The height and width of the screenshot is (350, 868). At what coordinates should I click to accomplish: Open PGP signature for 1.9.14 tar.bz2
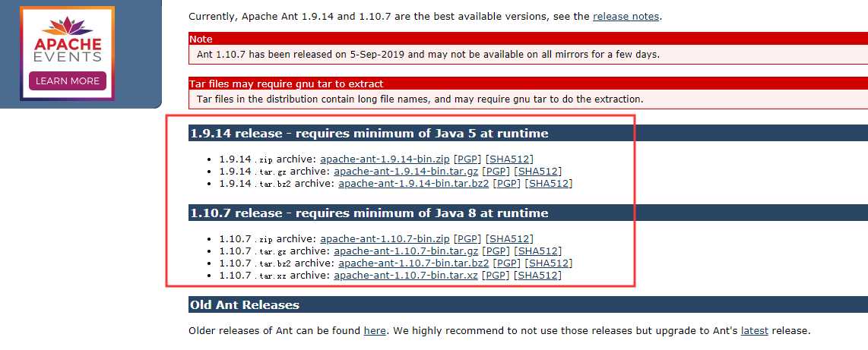coord(506,184)
